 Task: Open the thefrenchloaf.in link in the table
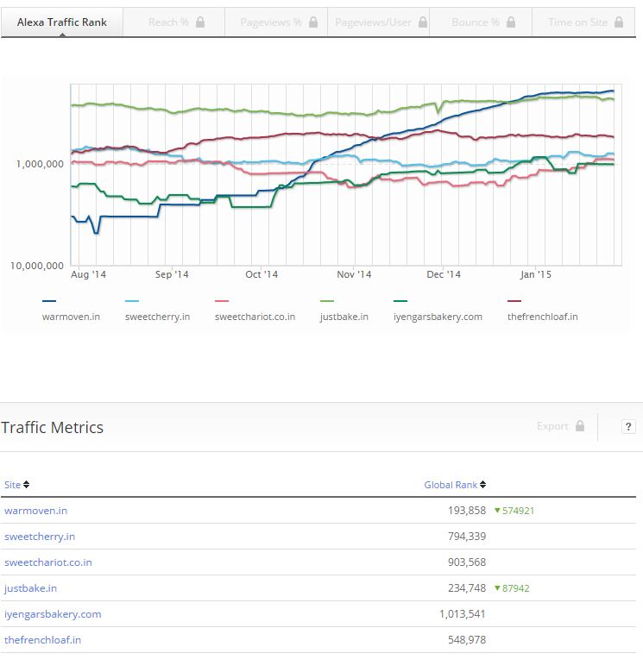pyautogui.click(x=42, y=640)
